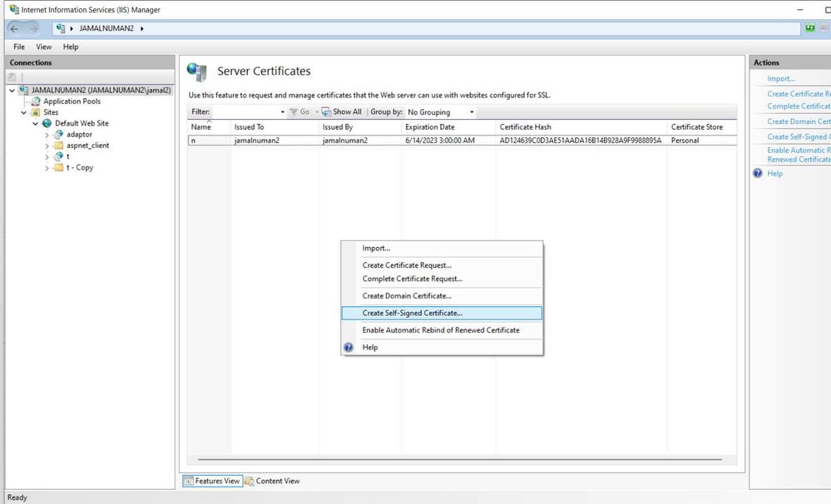Expand the t - Copy node
The height and width of the screenshot is (504, 831).
point(47,168)
